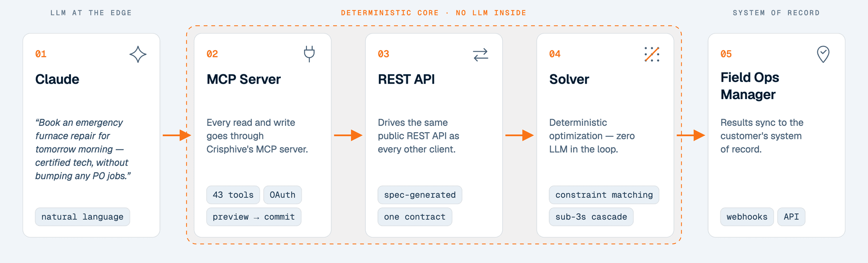Click the "Solver" card title
This screenshot has height=263, width=868.
point(569,79)
